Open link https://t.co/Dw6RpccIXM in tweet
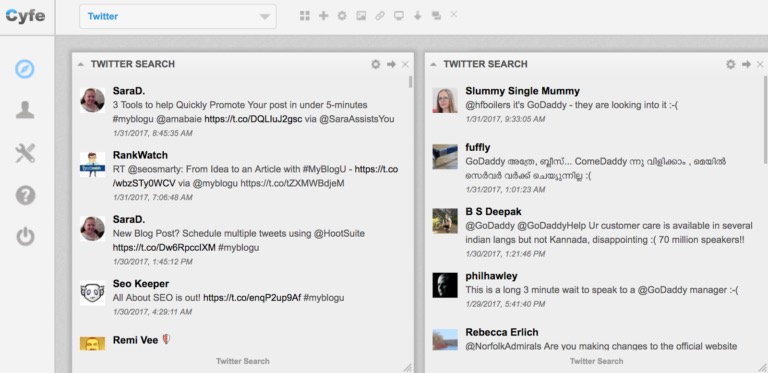The image size is (768, 373). point(164,248)
